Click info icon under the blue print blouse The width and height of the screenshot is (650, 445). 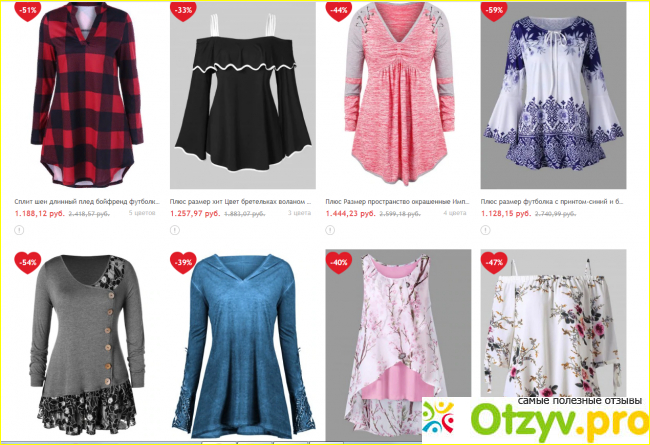pyautogui.click(x=485, y=230)
